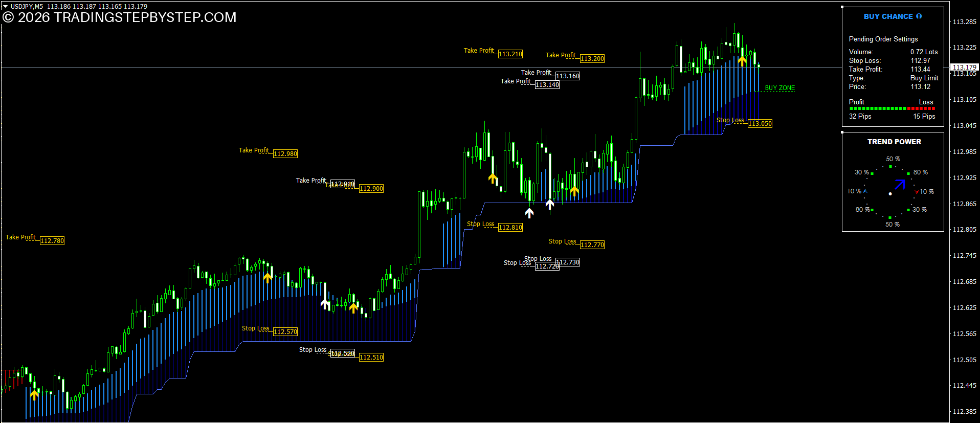Click the Volume value 0.72 Lots
This screenshot has width=980, height=423.
(x=924, y=52)
